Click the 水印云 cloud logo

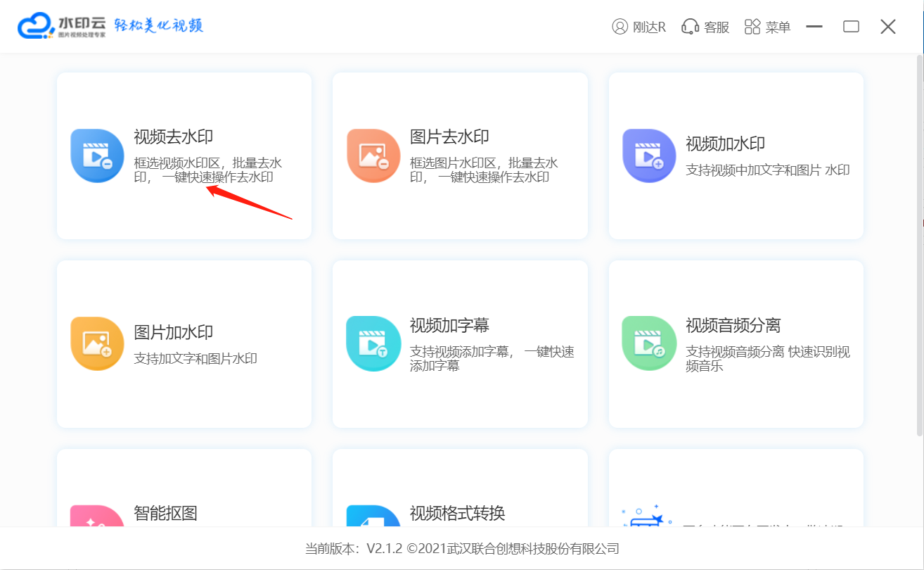point(37,27)
